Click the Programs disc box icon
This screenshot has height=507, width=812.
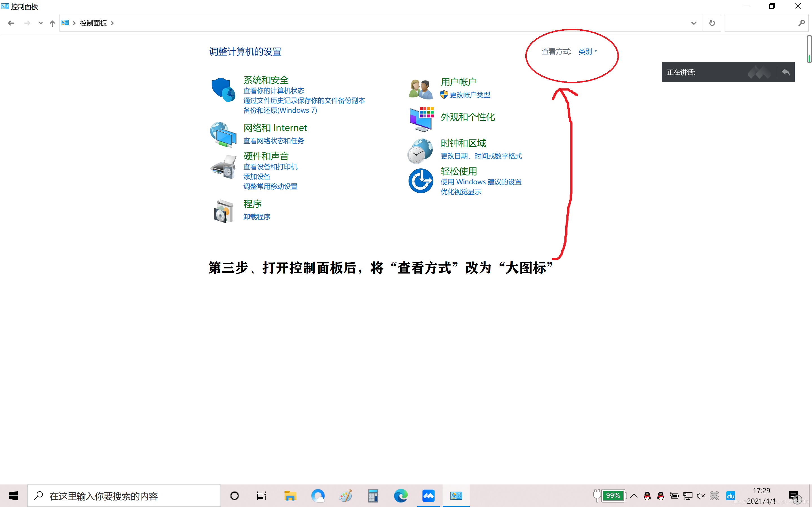223,211
